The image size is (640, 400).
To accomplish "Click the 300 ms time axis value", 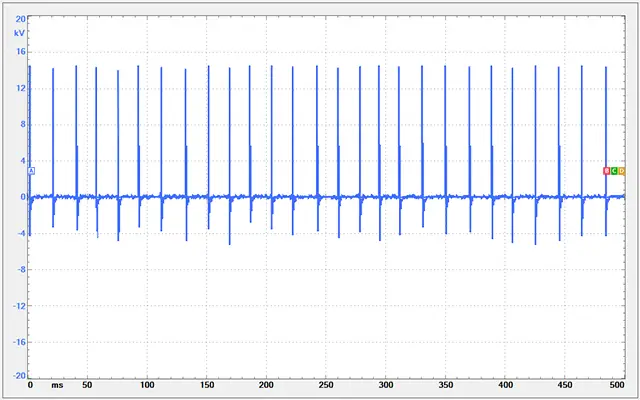I will (x=385, y=385).
